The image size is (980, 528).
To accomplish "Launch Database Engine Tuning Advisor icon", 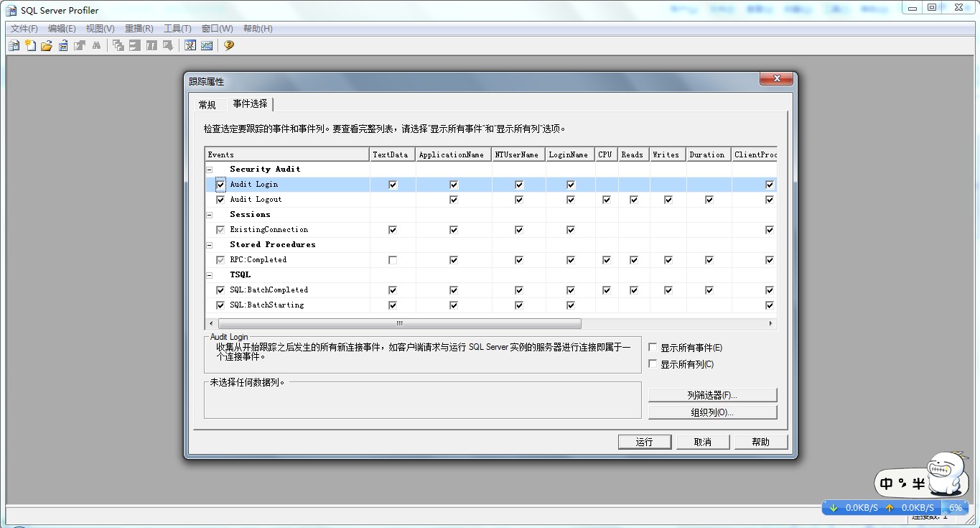I will coord(190,45).
